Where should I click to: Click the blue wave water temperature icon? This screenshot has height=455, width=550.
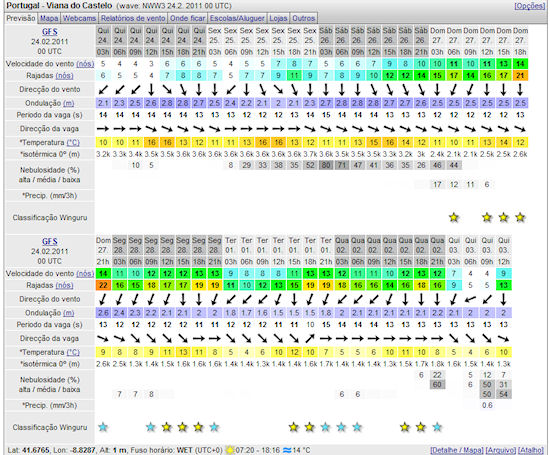[x=287, y=450]
